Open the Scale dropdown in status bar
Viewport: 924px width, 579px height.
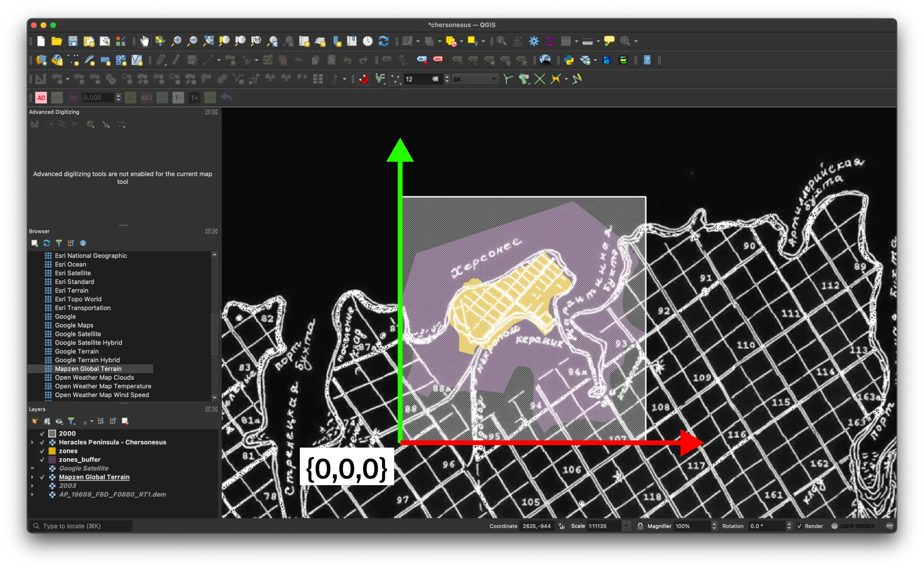tap(626, 526)
